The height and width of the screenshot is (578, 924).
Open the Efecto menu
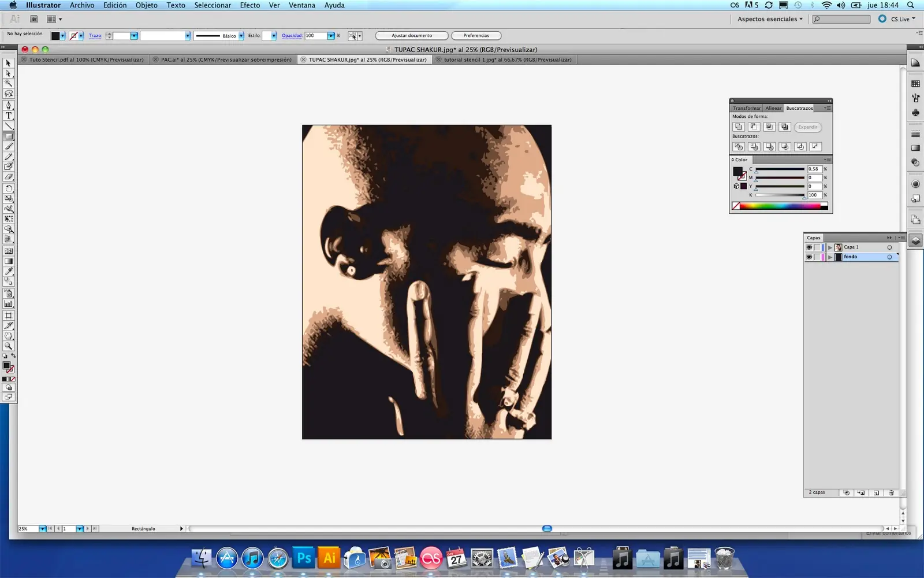tap(249, 5)
